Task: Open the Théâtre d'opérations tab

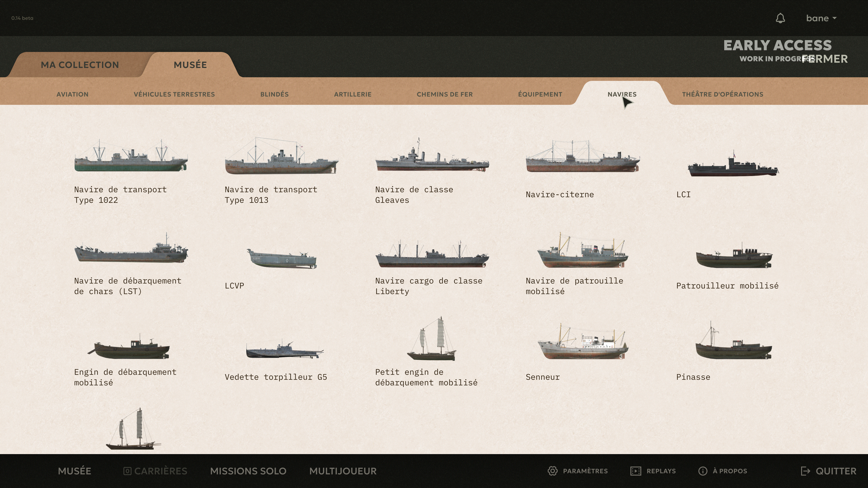Action: coord(723,94)
